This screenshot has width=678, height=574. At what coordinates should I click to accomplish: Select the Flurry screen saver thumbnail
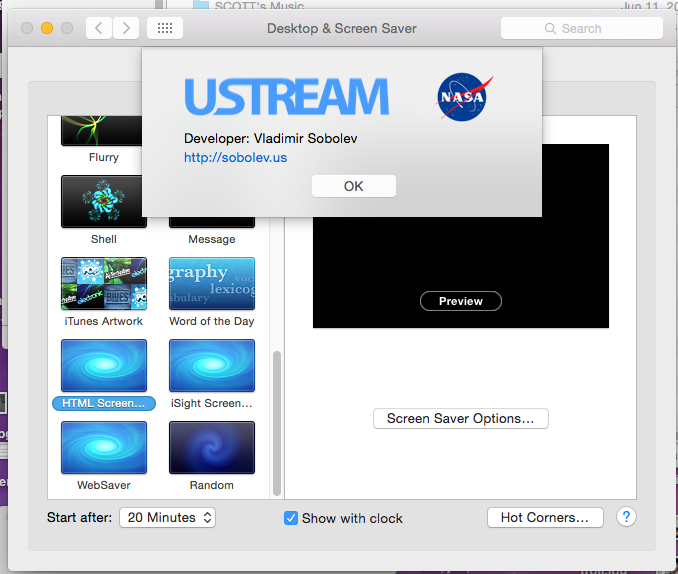point(102,130)
